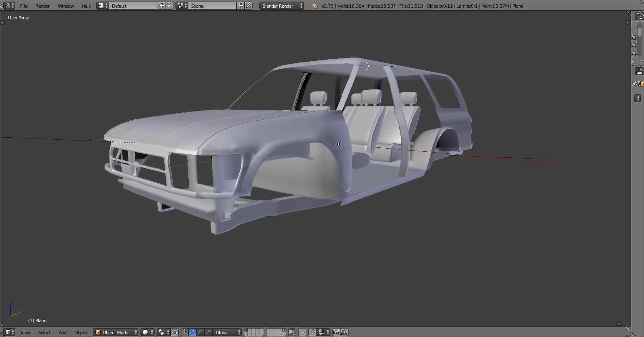Open the Object Mode dropdown
644x337 pixels.
pos(116,332)
